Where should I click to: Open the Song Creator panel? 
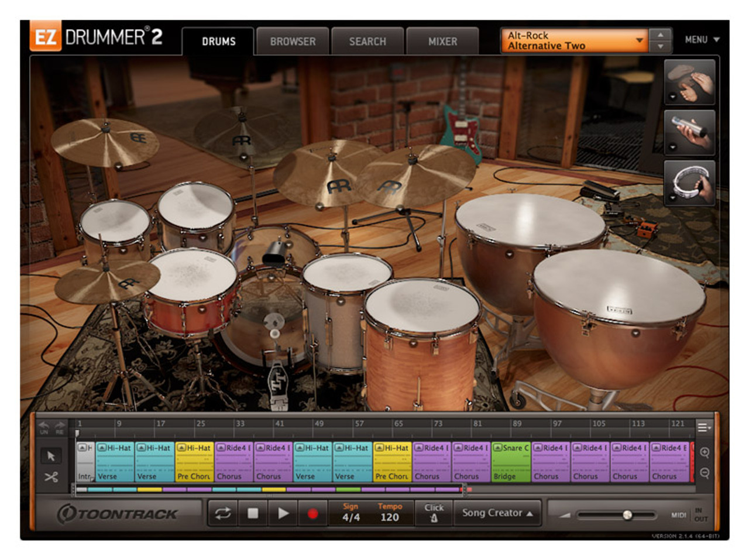(497, 513)
